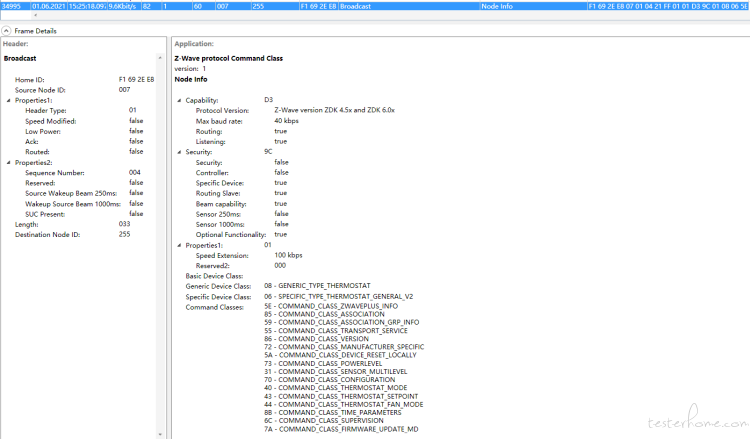Click COMMAND_CLASS_MANUFACTURER_SPECIFIC entry
This screenshot has height=439, width=750.
tap(344, 347)
